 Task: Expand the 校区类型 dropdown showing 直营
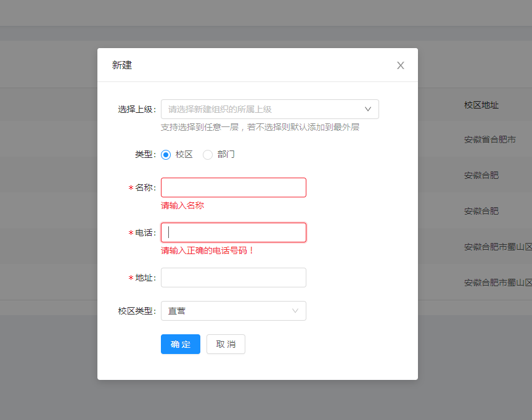coord(234,311)
